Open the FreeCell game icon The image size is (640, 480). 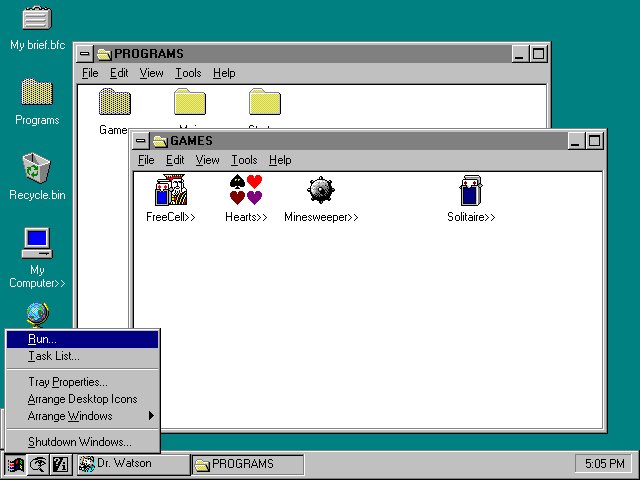[x=171, y=190]
